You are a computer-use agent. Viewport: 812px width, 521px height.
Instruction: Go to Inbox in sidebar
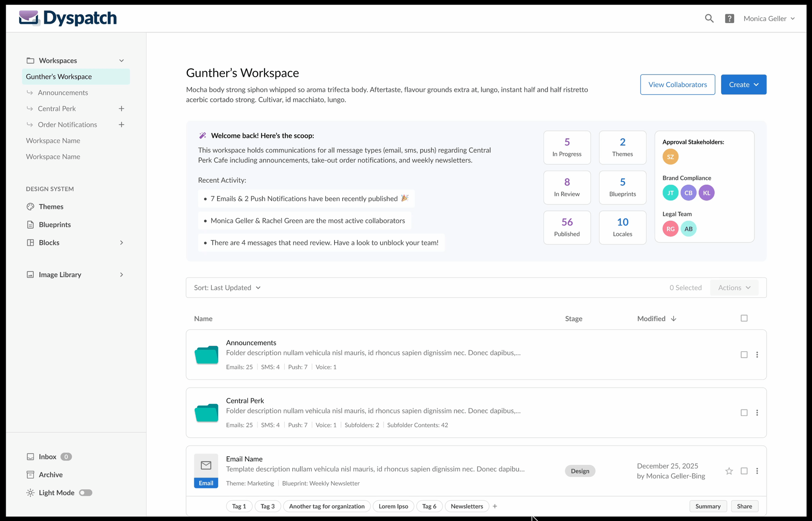click(x=48, y=456)
